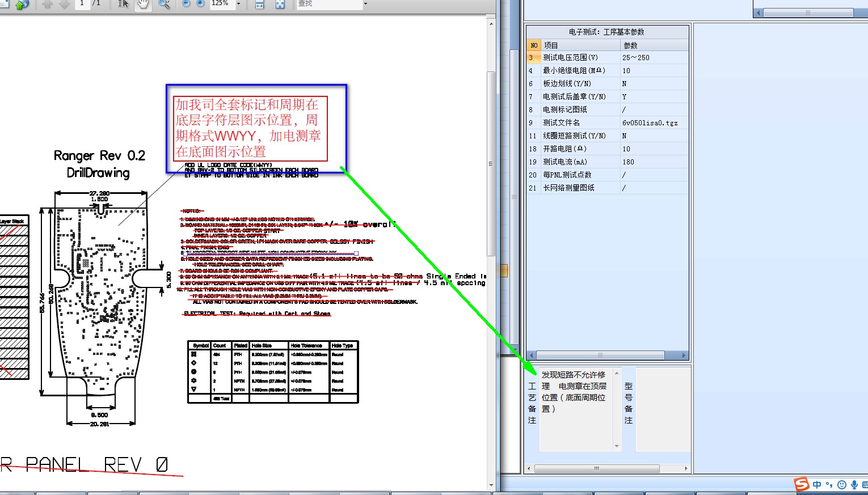The width and height of the screenshot is (868, 495).
Task: Click the 6v050lisa0.tgz file name cell
Action: pos(654,122)
